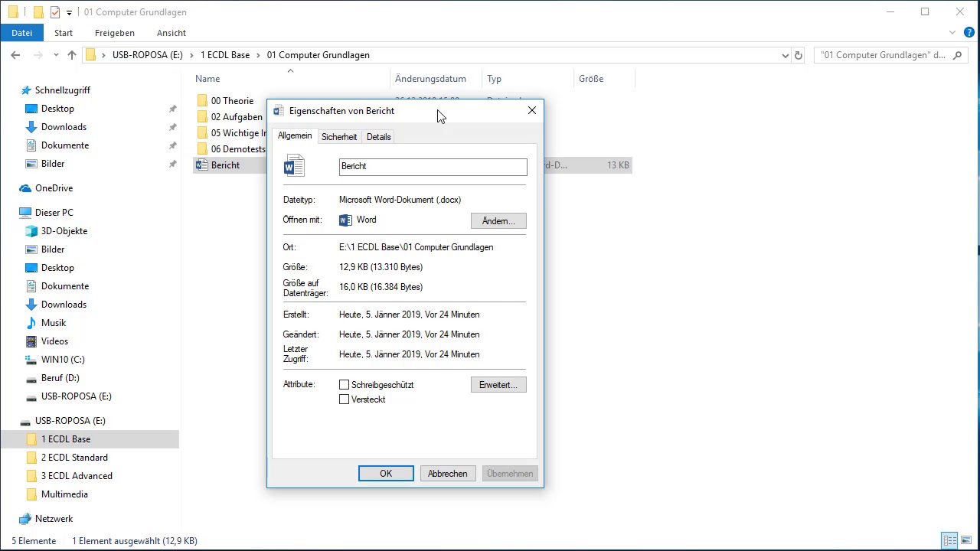The height and width of the screenshot is (551, 980).
Task: Select the 2 ECDL Standard folder
Action: (x=74, y=458)
